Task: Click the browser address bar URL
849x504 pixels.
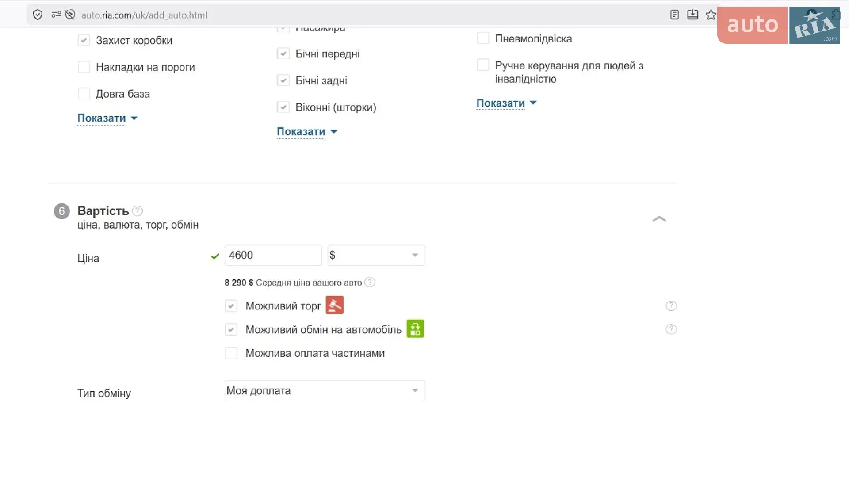Action: pyautogui.click(x=144, y=15)
